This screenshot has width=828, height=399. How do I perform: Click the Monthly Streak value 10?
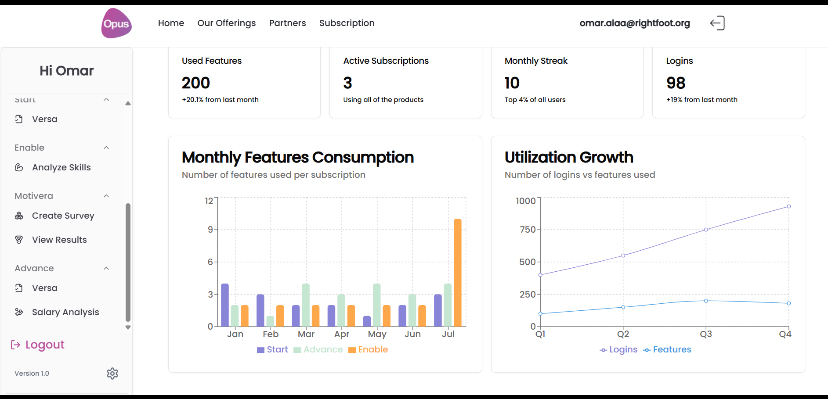pyautogui.click(x=512, y=83)
